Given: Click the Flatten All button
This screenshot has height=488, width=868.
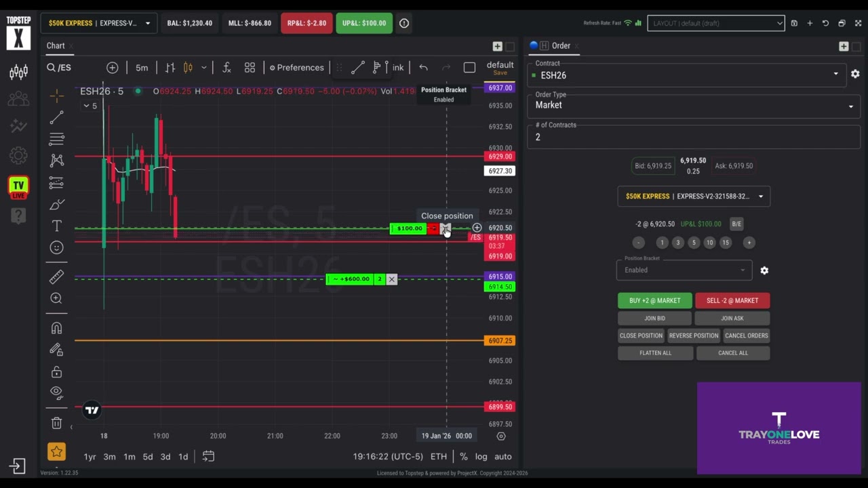Looking at the screenshot, I should 655,352.
